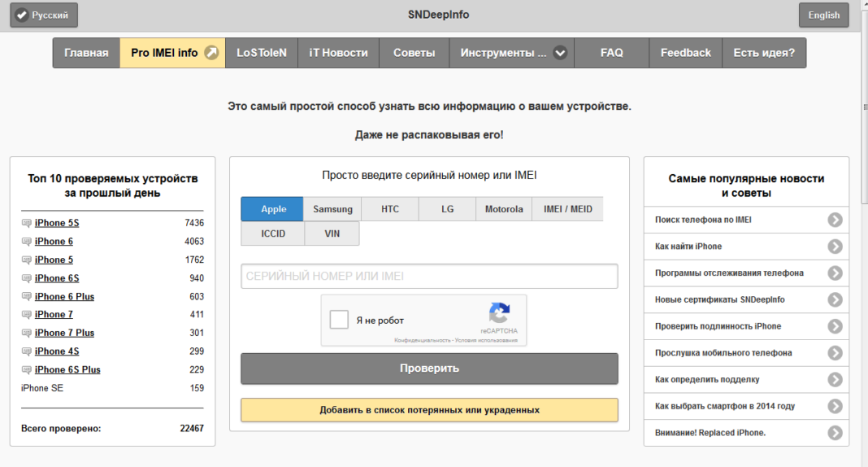Screen dimensions: 868x467
Task: Open the Pro IMEI info menu item
Action: click(x=173, y=53)
